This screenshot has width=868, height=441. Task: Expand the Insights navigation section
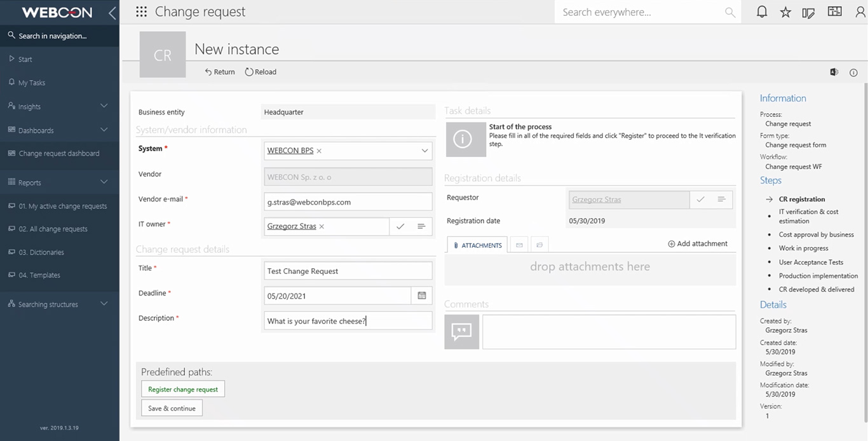coord(104,106)
